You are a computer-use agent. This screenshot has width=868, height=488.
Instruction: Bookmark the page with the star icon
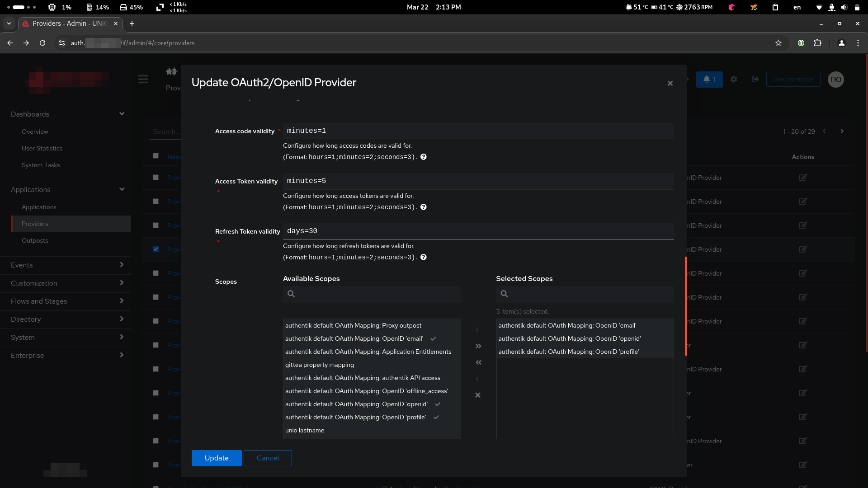pos(778,43)
